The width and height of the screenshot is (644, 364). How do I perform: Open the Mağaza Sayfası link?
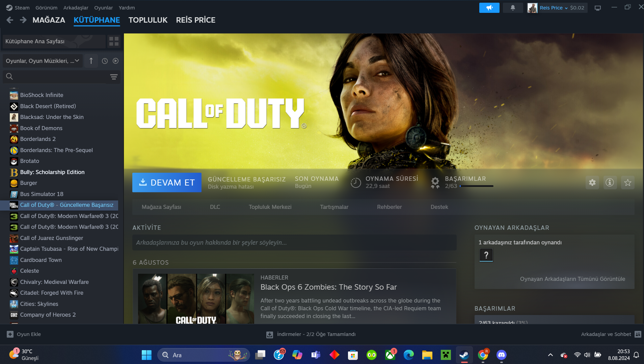coord(161,207)
